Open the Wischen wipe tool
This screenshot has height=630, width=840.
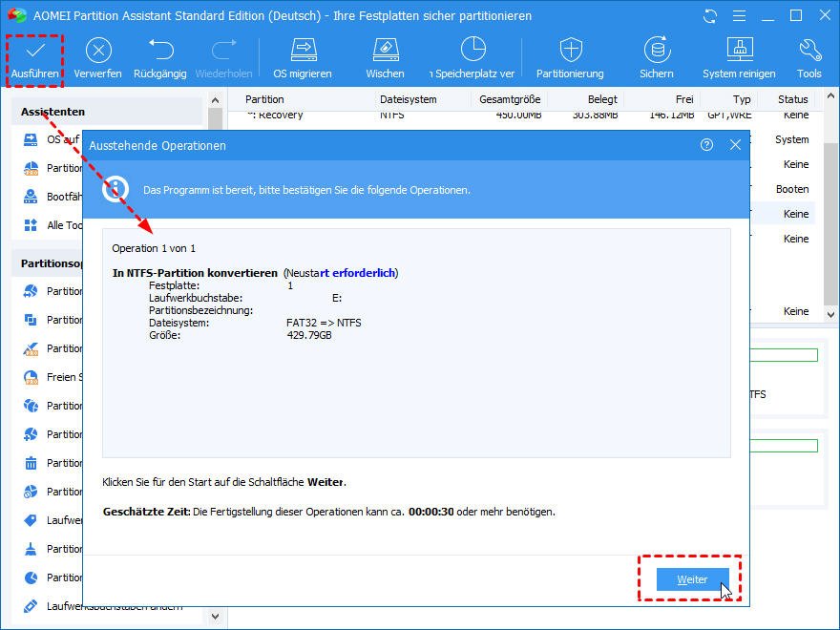click(x=386, y=50)
